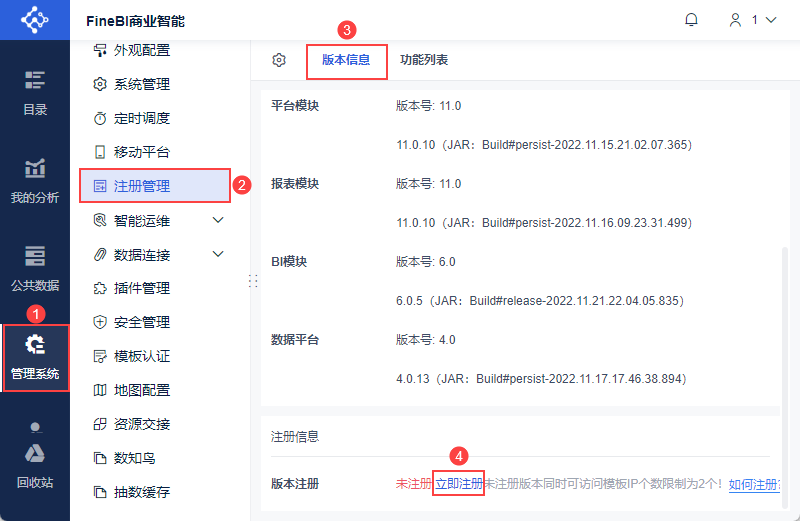800x521 pixels.
Task: Click the 资源交接 icon
Action: pos(100,424)
